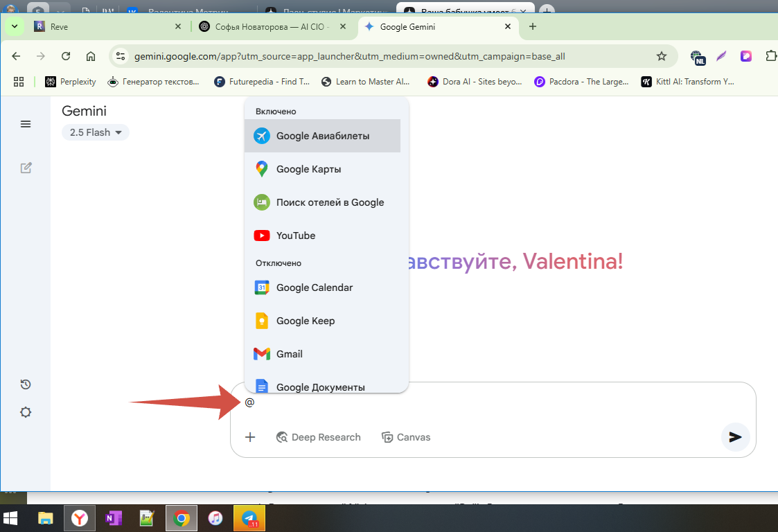This screenshot has height=532, width=778.
Task: Choose Google Keep extension
Action: coord(323,321)
